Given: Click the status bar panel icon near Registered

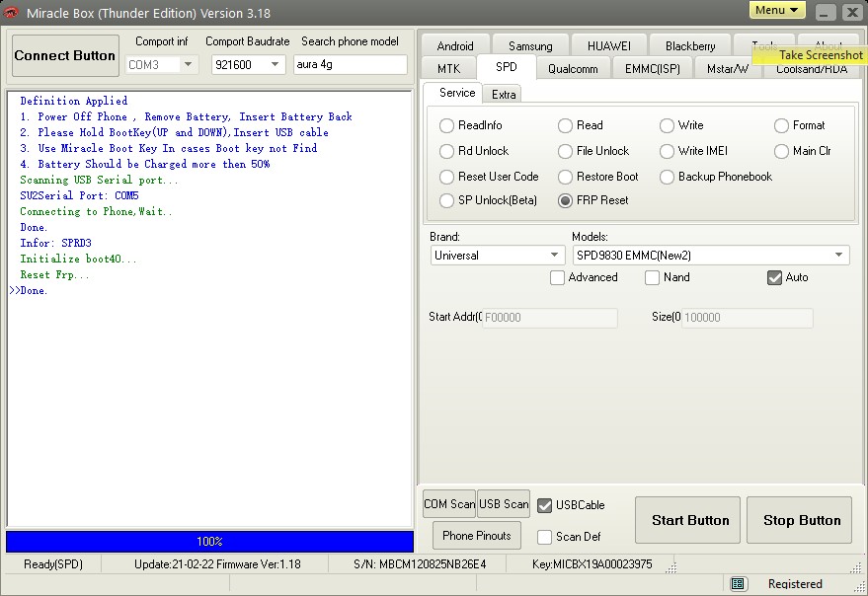Looking at the screenshot, I should [738, 584].
